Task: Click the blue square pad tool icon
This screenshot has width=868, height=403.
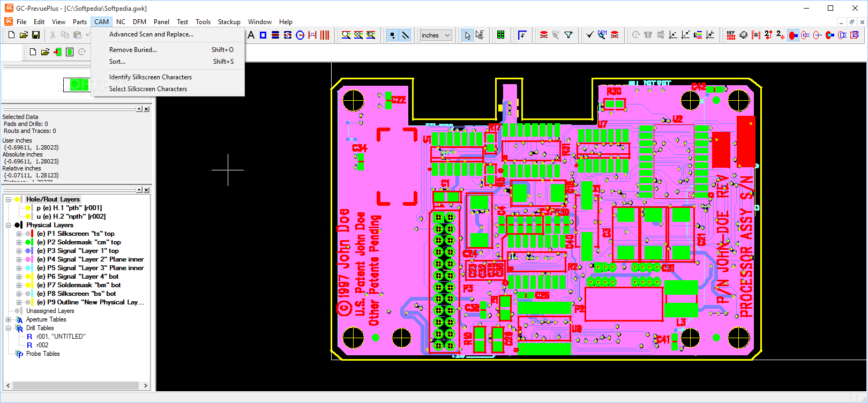Action: 263,35
